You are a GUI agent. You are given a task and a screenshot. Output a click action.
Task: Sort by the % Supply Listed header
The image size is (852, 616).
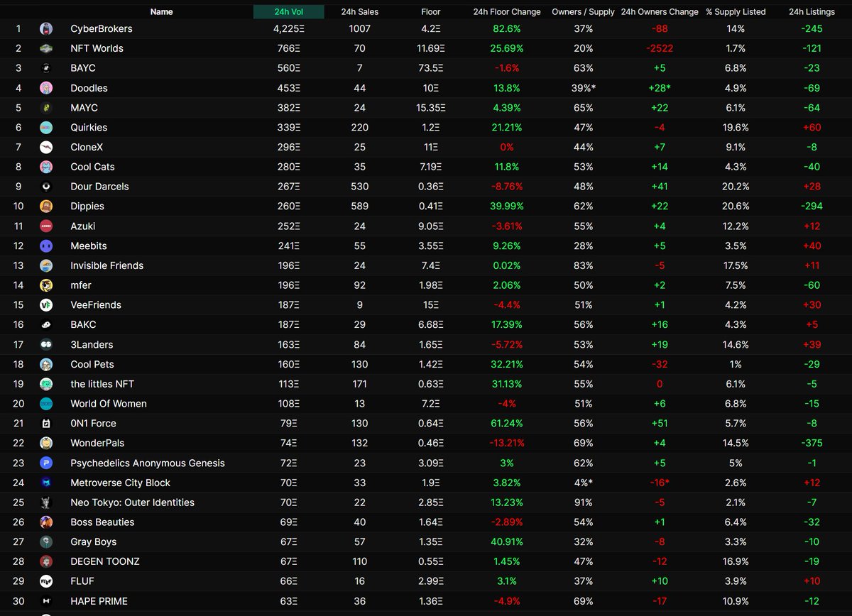pos(736,11)
